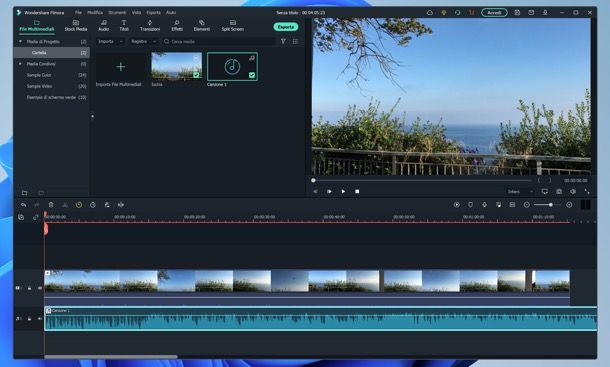This screenshot has height=367, width=610.
Task: Stop the preview playback
Action: pos(357,191)
